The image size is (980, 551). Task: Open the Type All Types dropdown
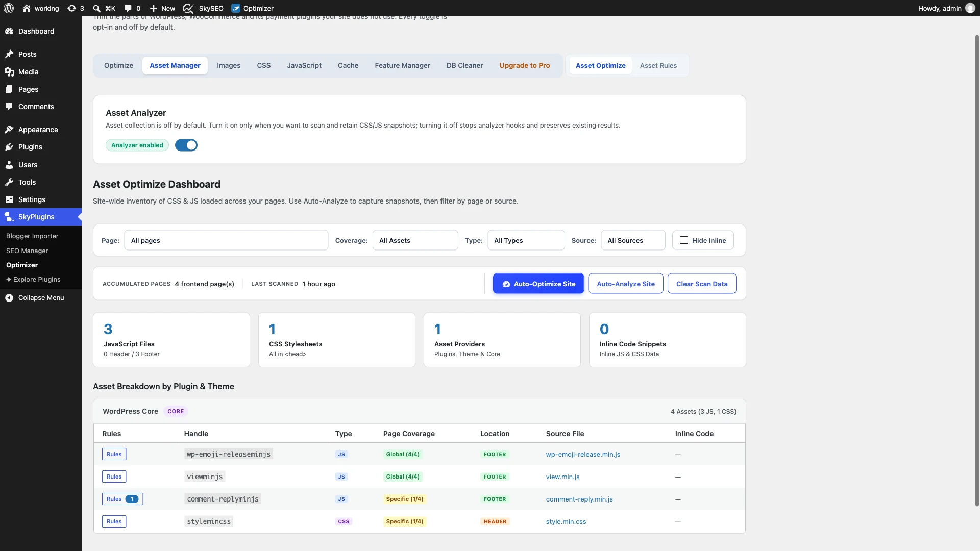point(526,240)
